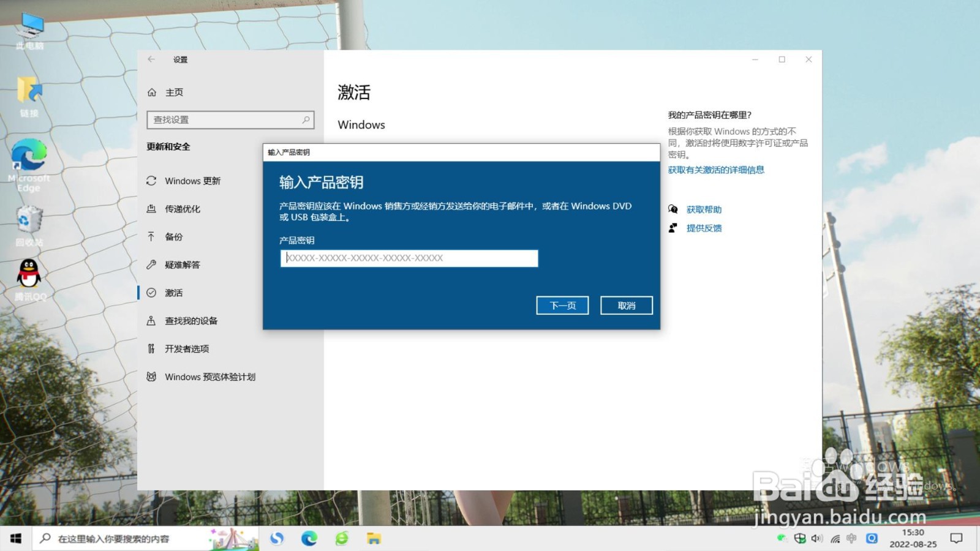
Task: Open 开发者选项 developer page
Action: 178,349
